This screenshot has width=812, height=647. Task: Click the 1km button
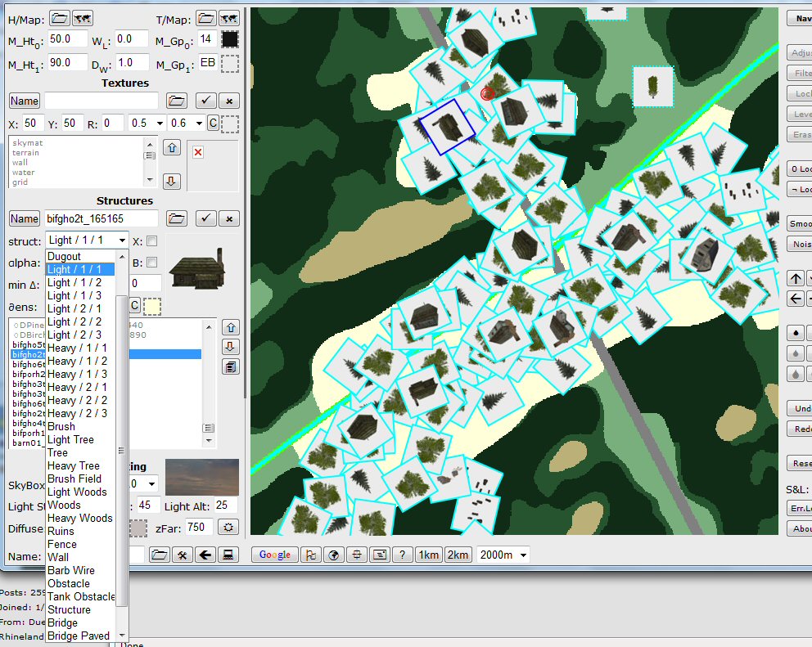[429, 555]
